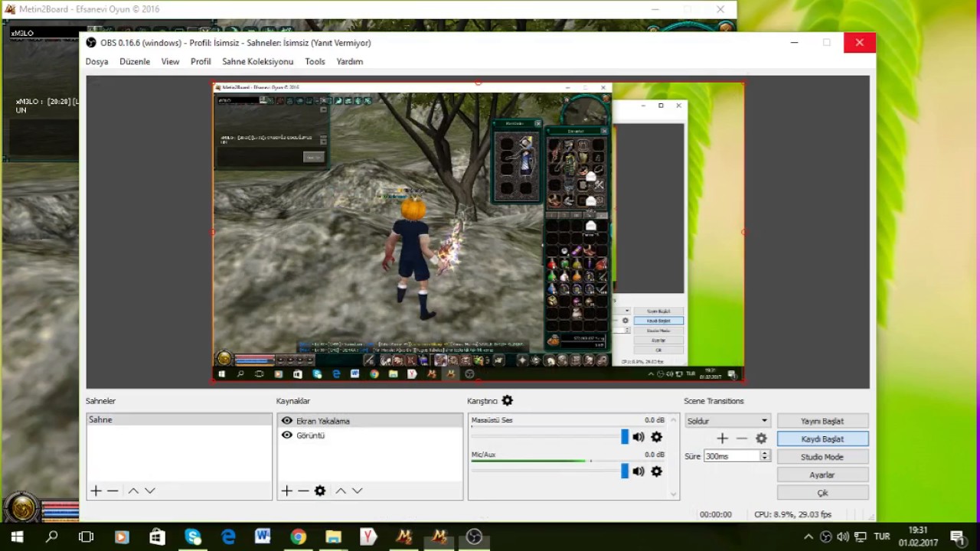The image size is (980, 551).
Task: Open the Düzenle menu
Action: (135, 61)
